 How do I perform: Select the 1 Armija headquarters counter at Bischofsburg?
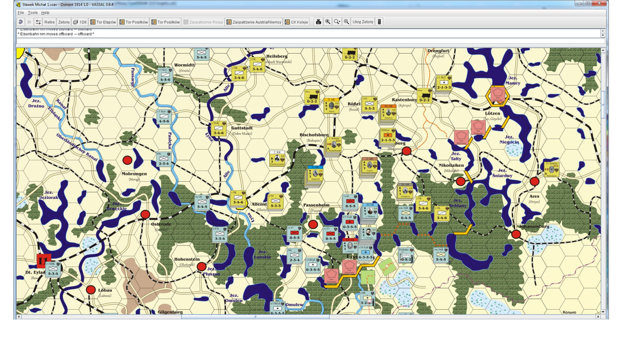[332, 146]
